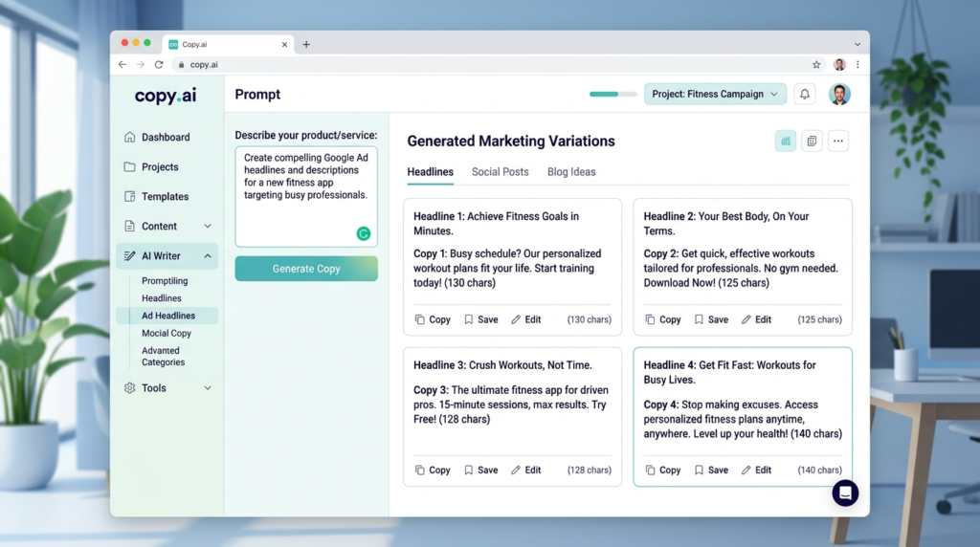Copy Headline 3 text
Screen dimensions: 980x547
tap(433, 470)
